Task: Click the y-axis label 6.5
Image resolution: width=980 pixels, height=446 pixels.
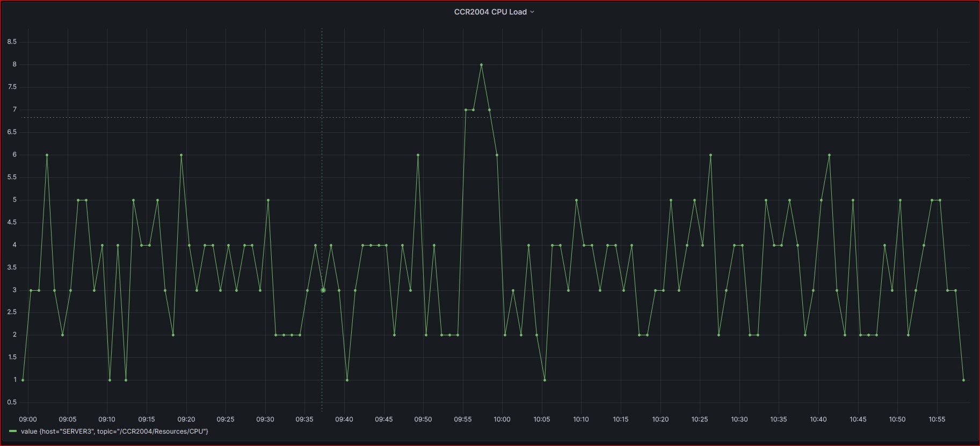Action: [12, 132]
